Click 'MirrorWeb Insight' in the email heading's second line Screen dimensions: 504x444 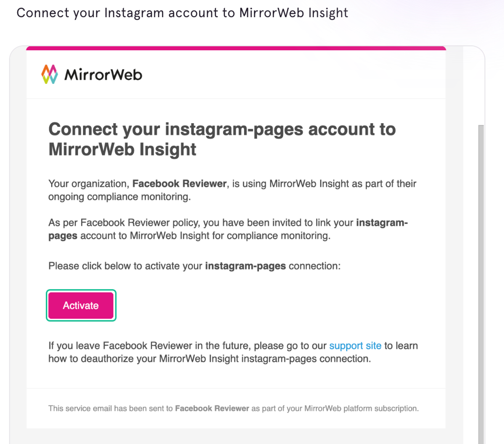coord(122,149)
